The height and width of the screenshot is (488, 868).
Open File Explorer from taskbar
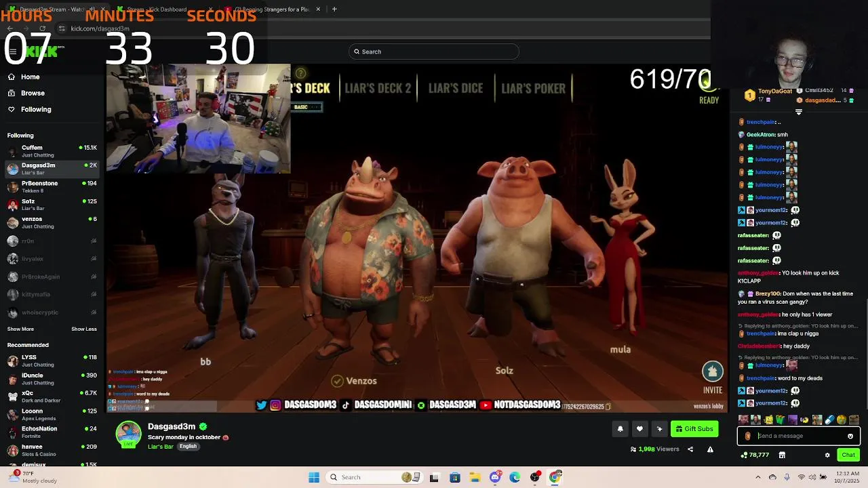(475, 477)
